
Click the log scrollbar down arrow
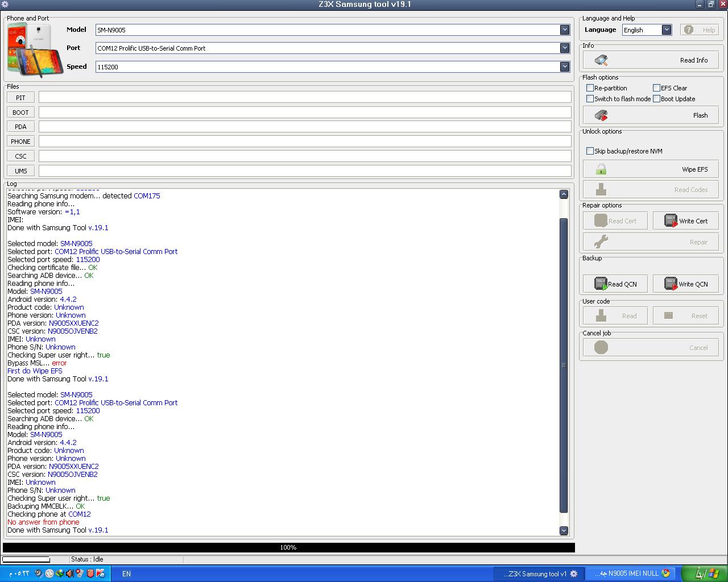pos(564,530)
